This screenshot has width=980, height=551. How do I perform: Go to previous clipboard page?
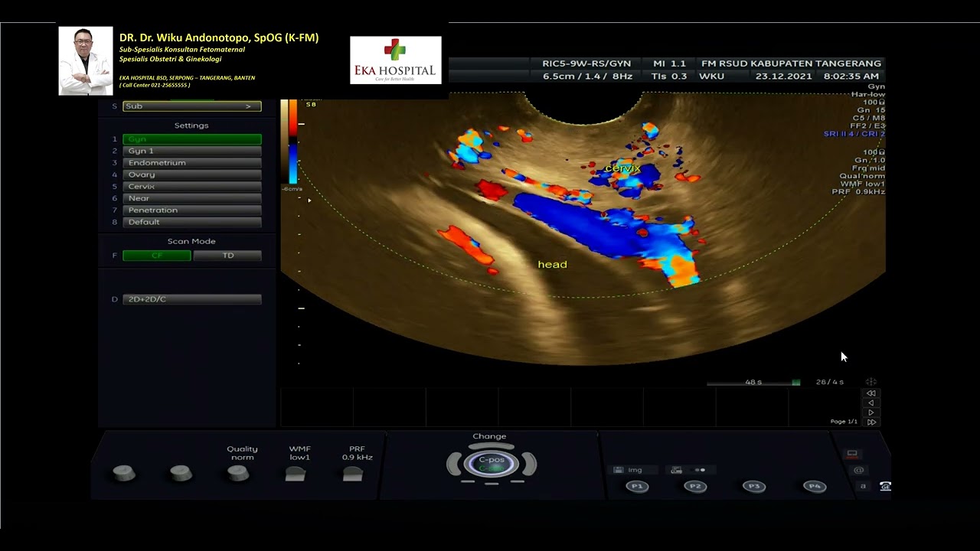[x=871, y=403]
